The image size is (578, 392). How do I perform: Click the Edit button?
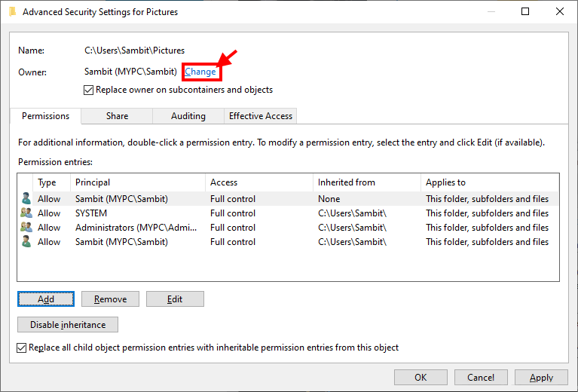(x=175, y=299)
